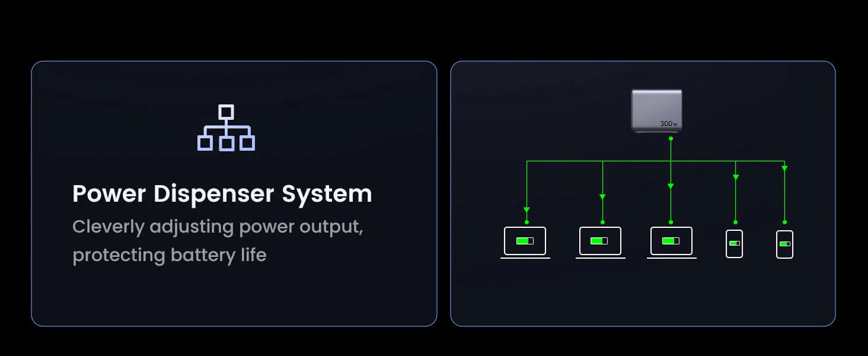Click the laptop icon beside the phones
The image size is (868, 356).
[x=671, y=243]
